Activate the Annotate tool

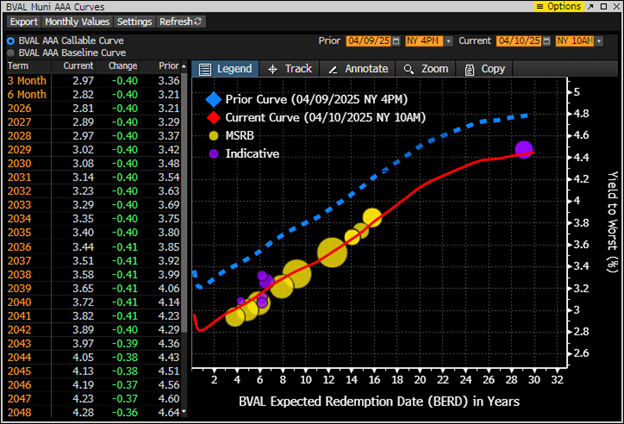357,69
